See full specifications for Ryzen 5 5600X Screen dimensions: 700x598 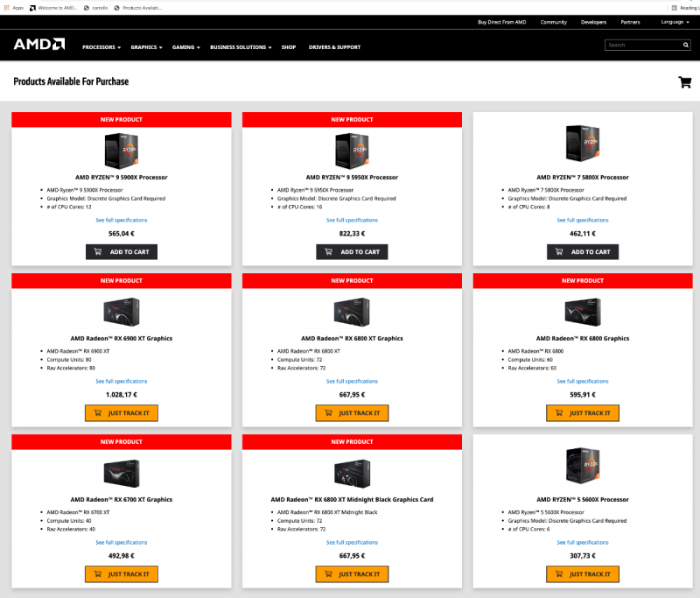coord(583,543)
